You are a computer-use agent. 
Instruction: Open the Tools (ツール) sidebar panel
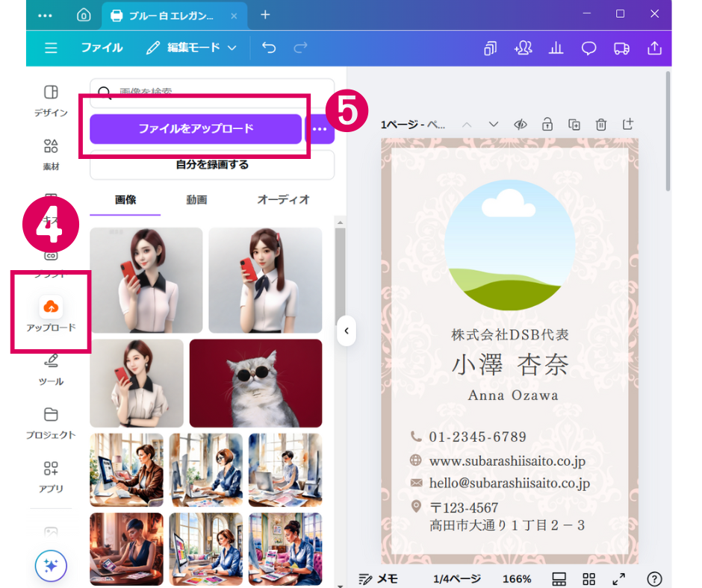click(51, 369)
